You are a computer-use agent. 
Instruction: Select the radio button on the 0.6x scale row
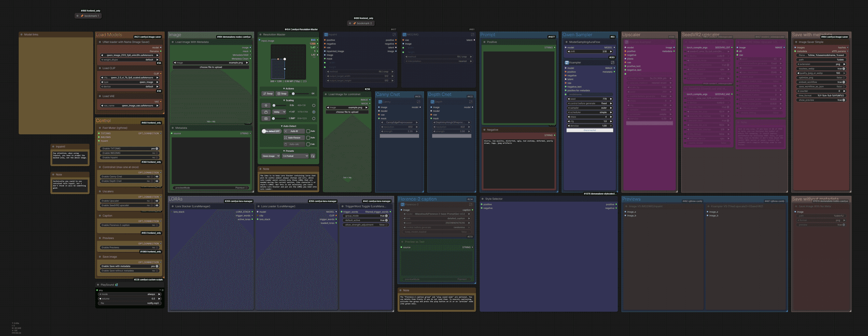(314, 105)
